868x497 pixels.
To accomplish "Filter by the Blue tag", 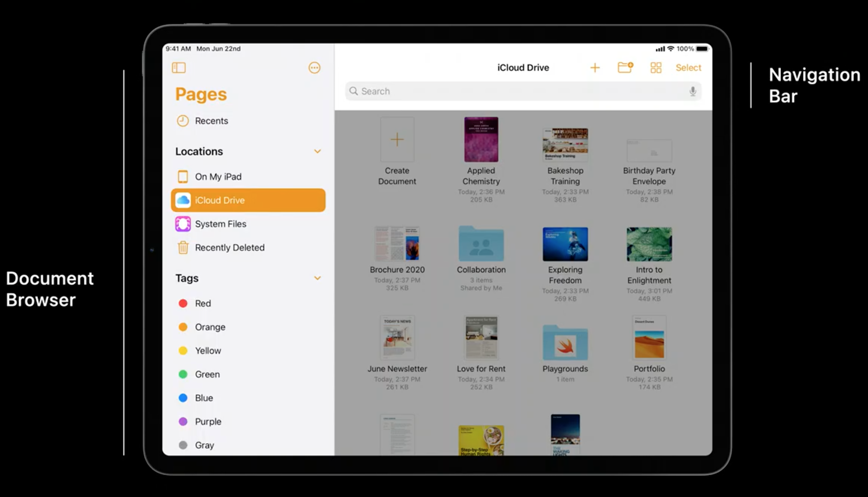I will coord(248,398).
